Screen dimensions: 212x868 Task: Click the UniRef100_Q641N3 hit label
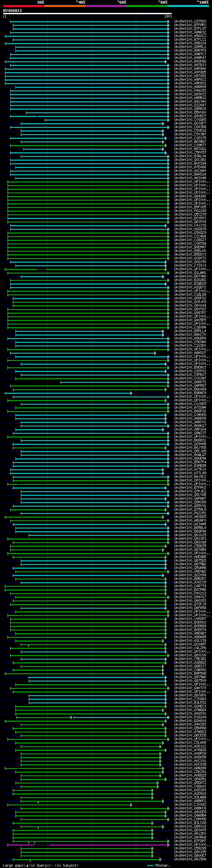click(x=190, y=196)
